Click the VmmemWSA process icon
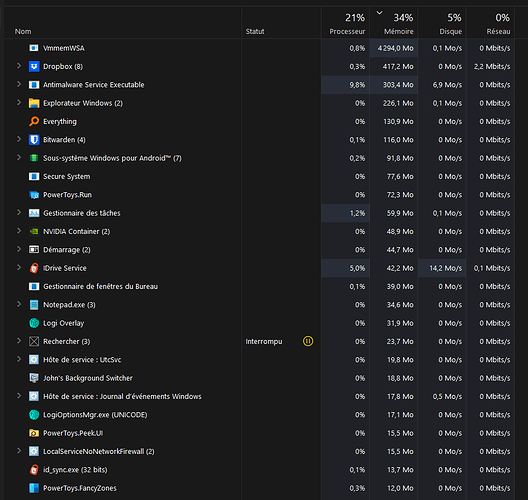Image resolution: width=528 pixels, height=500 pixels. [34, 48]
